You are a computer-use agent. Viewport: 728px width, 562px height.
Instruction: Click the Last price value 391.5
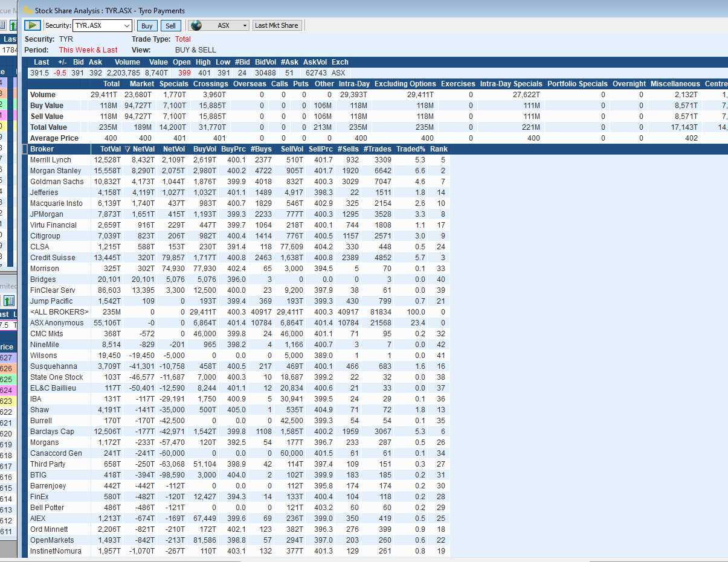(40, 73)
